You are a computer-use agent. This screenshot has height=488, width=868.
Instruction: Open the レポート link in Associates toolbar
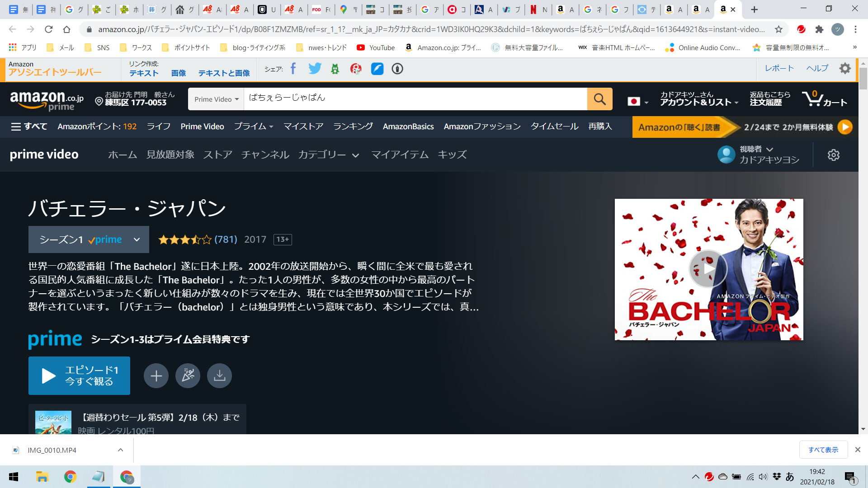[x=779, y=68]
